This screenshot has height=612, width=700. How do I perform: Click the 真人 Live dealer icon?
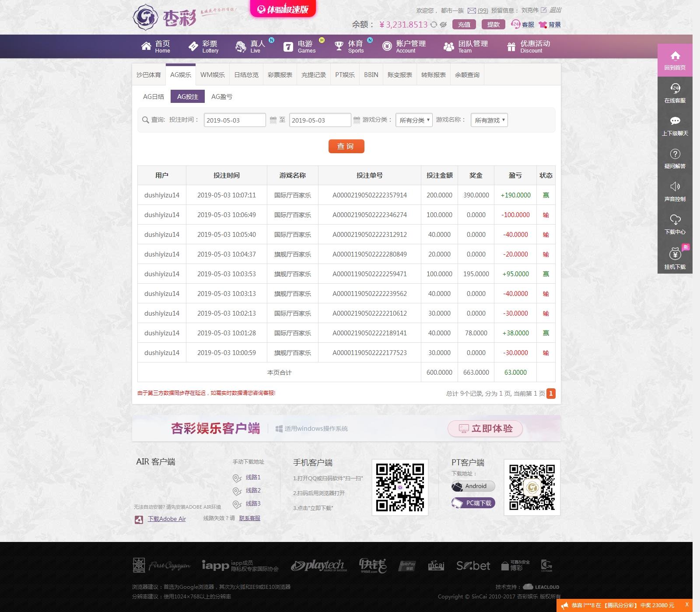click(241, 46)
